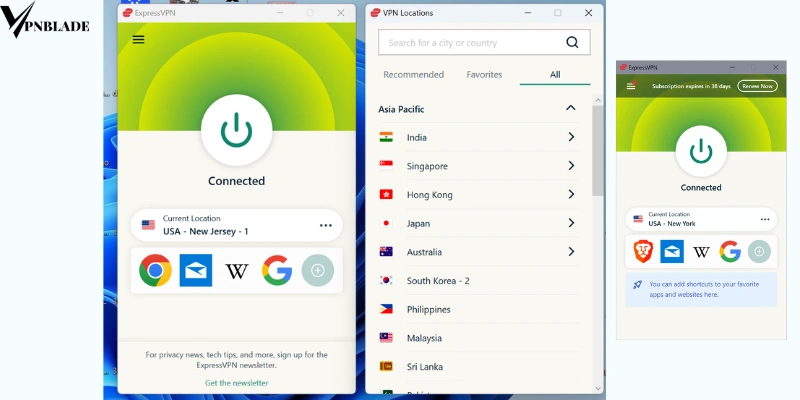Click the South Korea flag icon
This screenshot has height=400, width=800.
(x=386, y=280)
